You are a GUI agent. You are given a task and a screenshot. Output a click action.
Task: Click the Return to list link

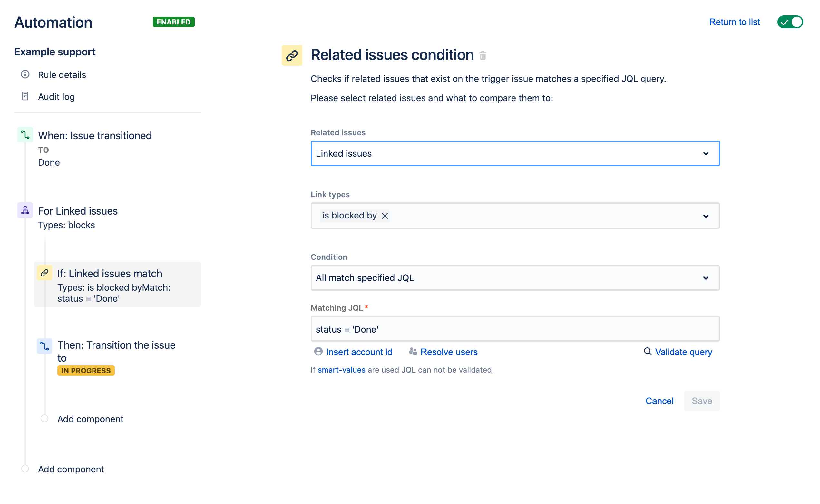point(735,22)
